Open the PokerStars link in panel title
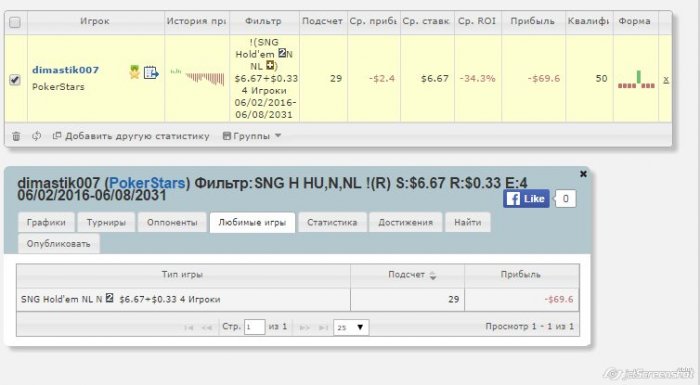The height and width of the screenshot is (385, 700). (x=147, y=183)
